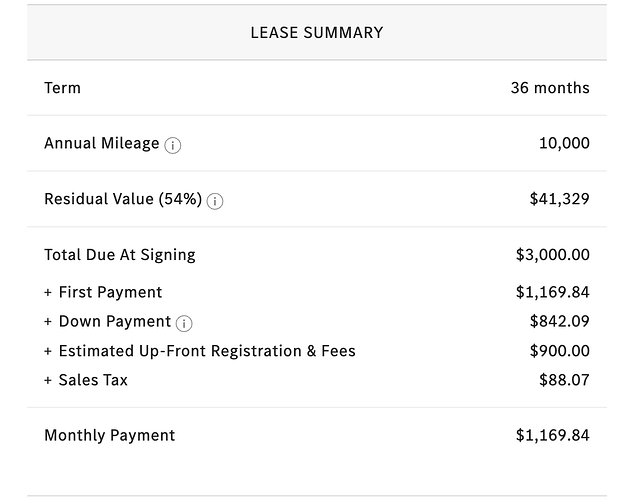
Task: Click the Total Due At Signing label
Action: [120, 255]
